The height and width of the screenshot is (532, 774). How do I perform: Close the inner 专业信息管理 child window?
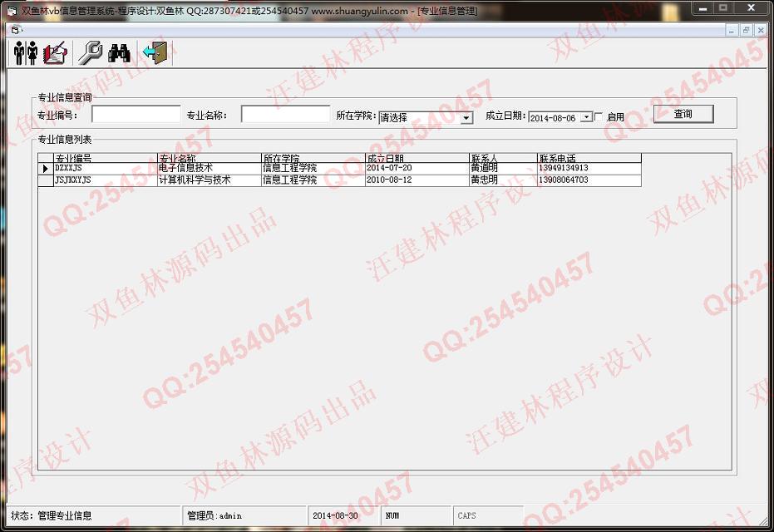click(x=761, y=31)
